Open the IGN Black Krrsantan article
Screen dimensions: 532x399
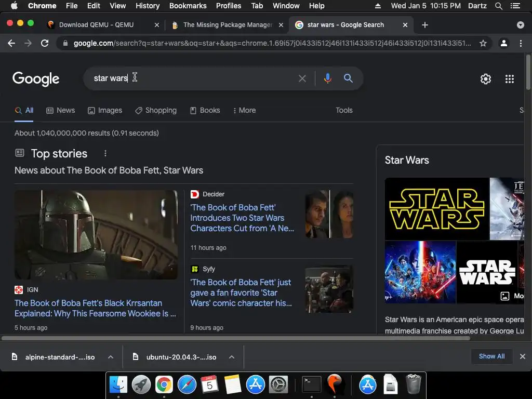pyautogui.click(x=95, y=308)
